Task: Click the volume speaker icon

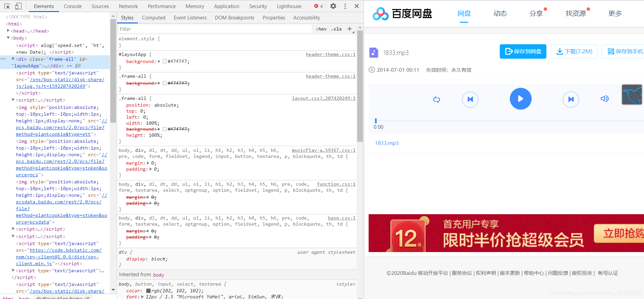Action: (604, 99)
